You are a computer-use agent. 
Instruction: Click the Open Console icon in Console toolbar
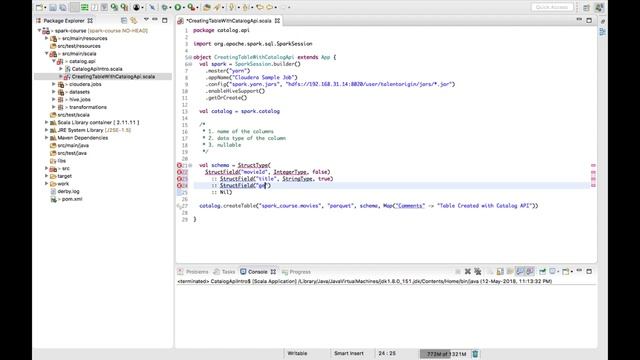click(x=566, y=271)
